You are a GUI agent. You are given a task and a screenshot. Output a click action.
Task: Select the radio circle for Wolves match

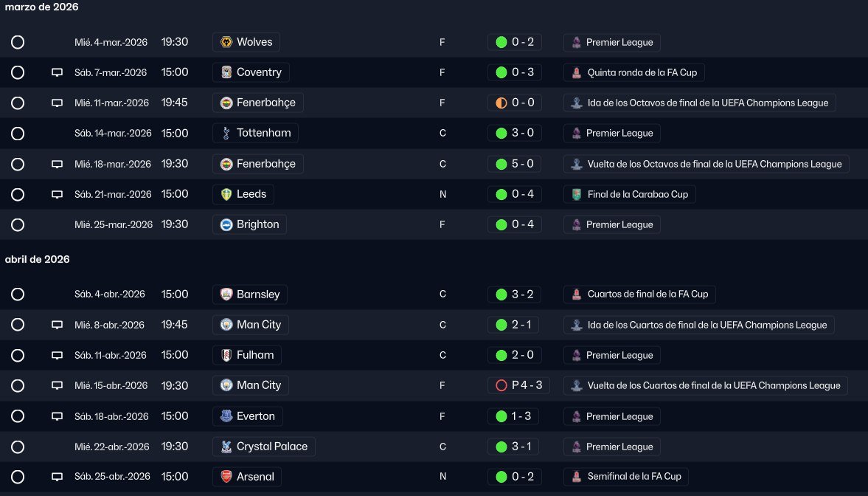tap(18, 42)
